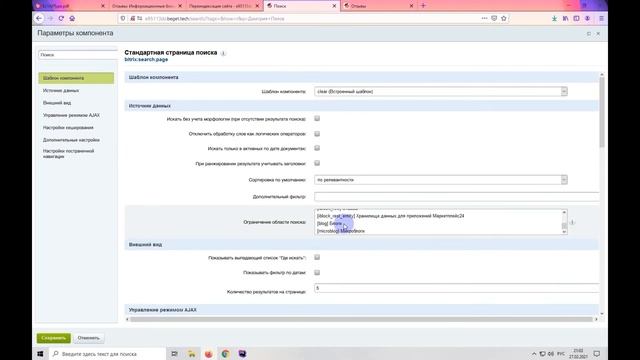640x360 pixels.
Task: Open a new browser tab with plus
Action: pyautogui.click(x=423, y=6)
